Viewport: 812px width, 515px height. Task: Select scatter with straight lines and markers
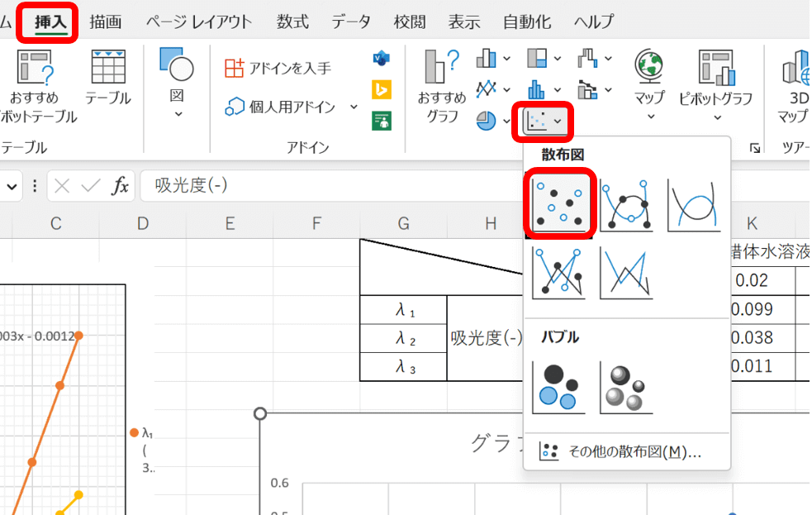(559, 273)
